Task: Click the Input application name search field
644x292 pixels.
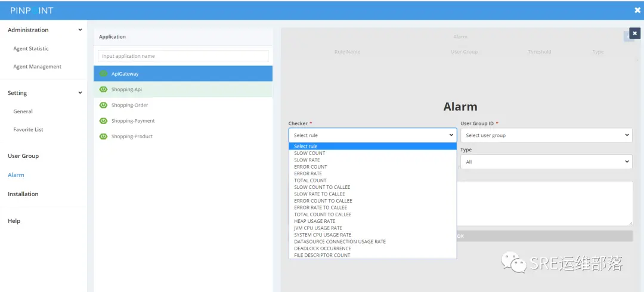Action: pyautogui.click(x=183, y=56)
